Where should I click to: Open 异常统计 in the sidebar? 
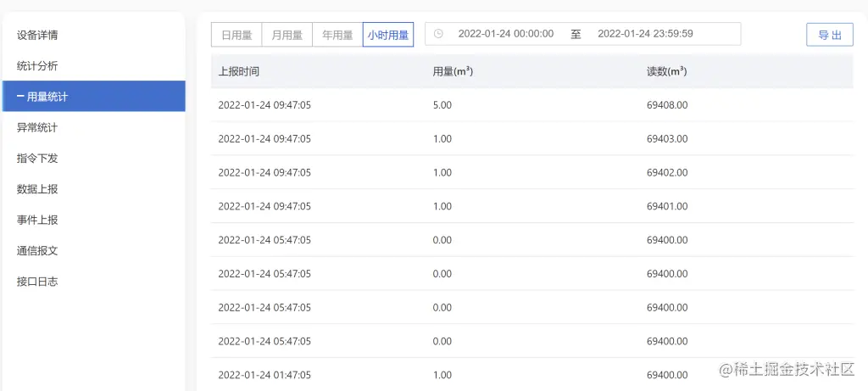37,128
